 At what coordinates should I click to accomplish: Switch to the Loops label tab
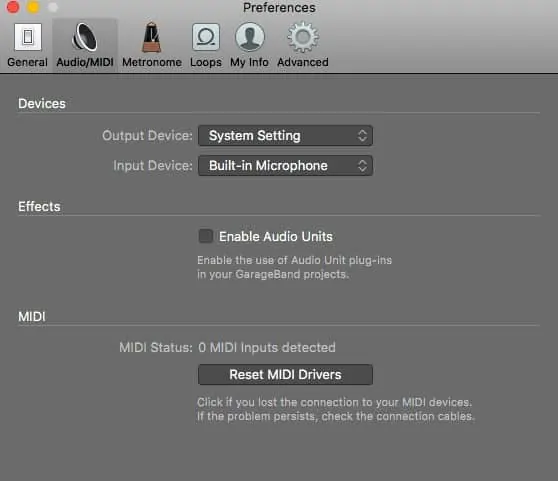pyautogui.click(x=206, y=62)
